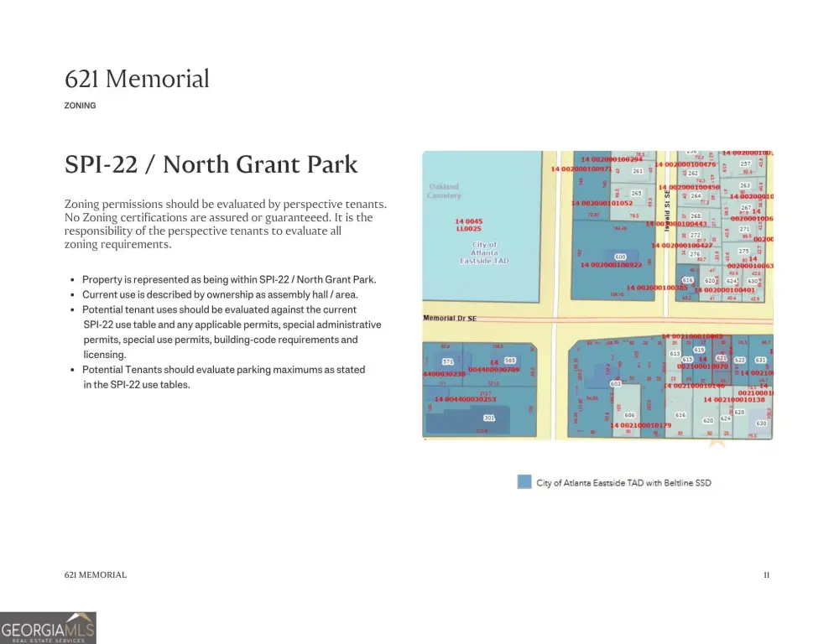Click the address marker 571 on the map
834x644 pixels.
[448, 361]
